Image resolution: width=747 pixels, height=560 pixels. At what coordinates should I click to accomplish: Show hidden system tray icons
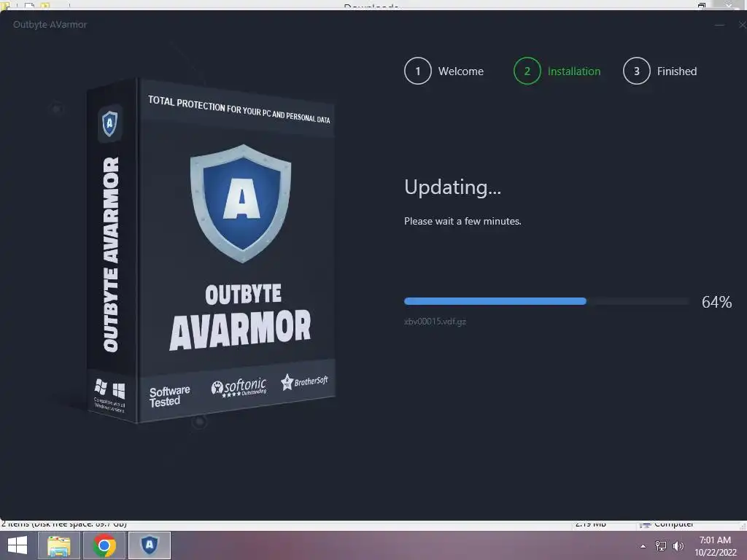click(643, 546)
